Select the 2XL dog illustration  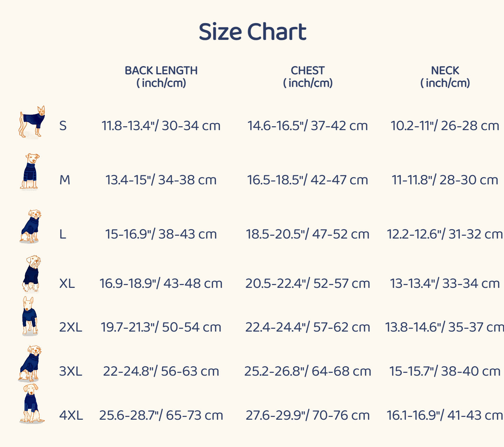click(x=29, y=316)
